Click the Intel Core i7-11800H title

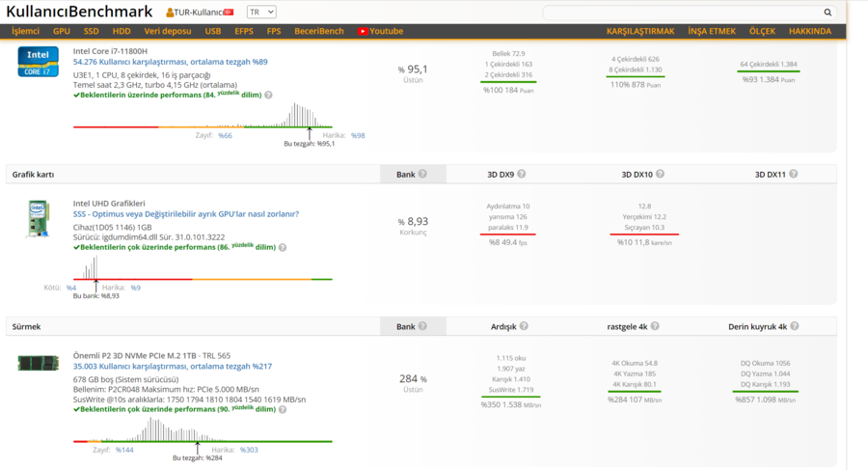pos(110,51)
